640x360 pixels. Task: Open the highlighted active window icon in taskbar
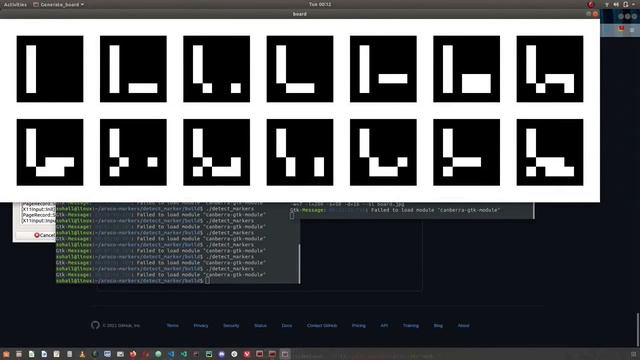tap(285, 354)
